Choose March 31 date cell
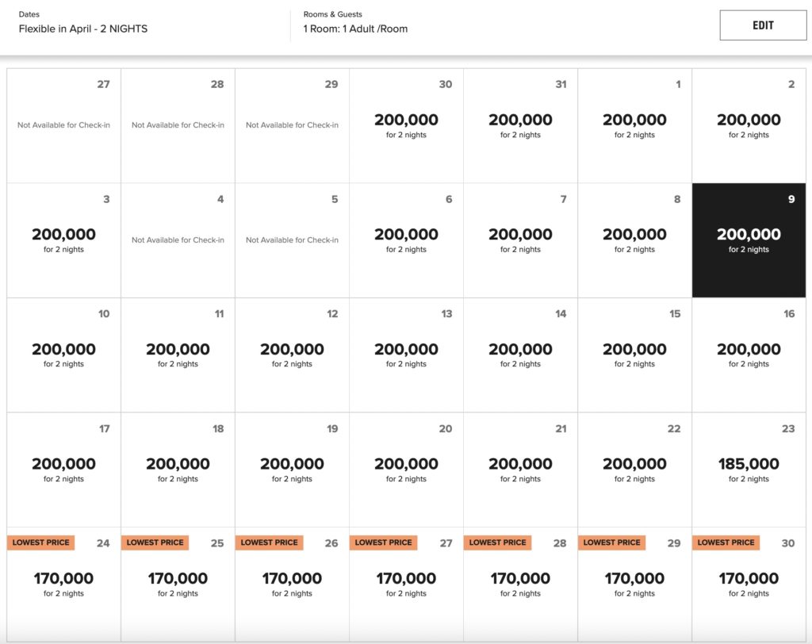The width and height of the screenshot is (812, 644). (x=520, y=125)
